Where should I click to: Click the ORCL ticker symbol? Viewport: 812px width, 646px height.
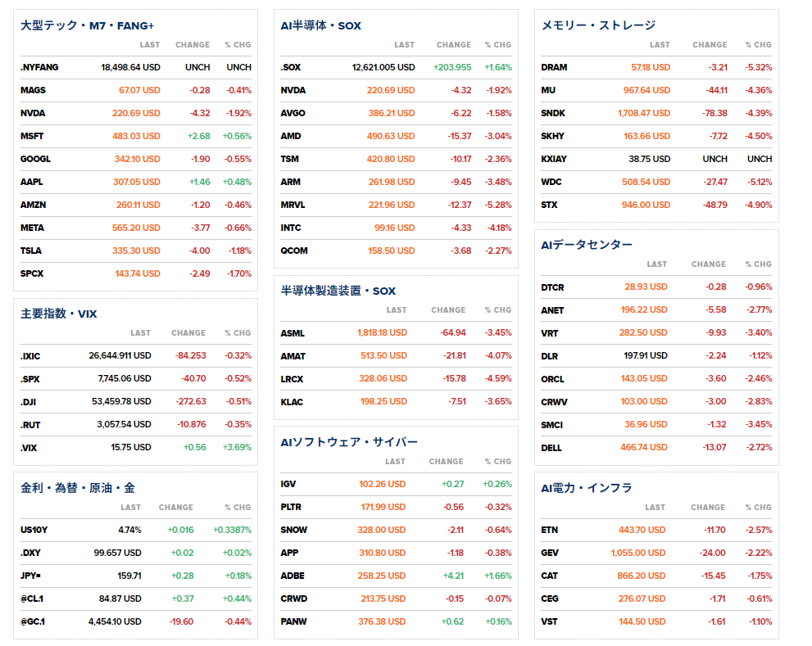coord(552,379)
